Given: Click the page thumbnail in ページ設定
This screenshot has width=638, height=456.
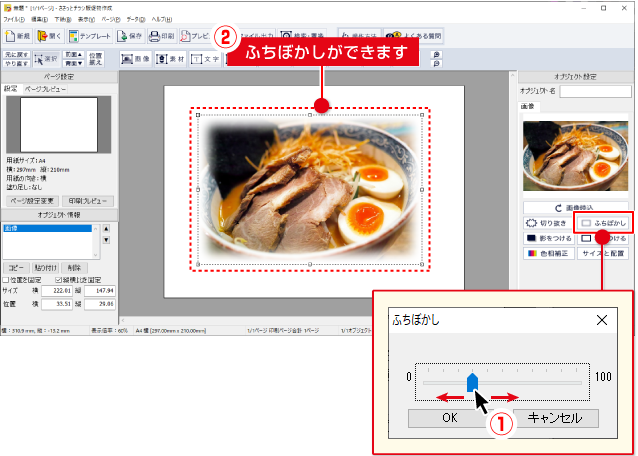Looking at the screenshot, I should click(59, 124).
